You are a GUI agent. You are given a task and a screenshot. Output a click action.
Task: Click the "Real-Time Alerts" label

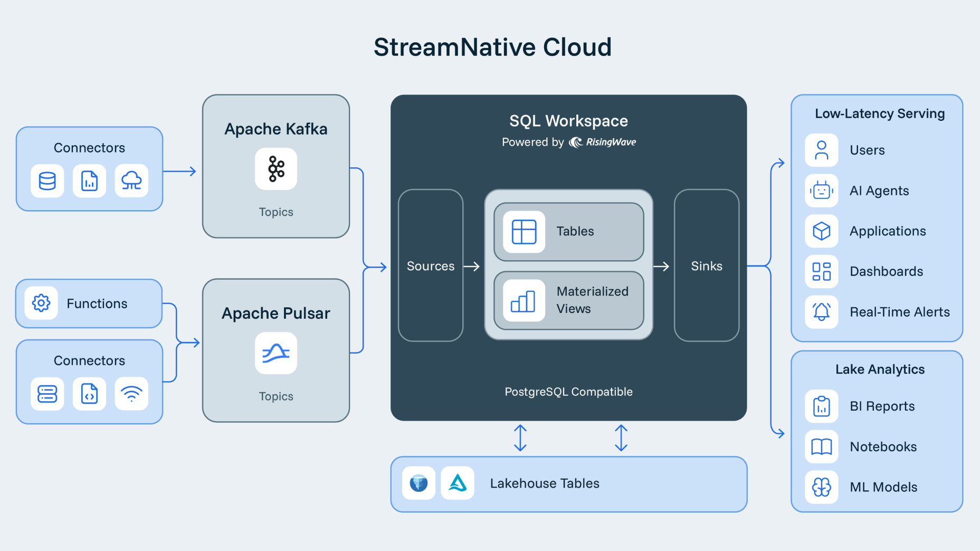click(900, 312)
